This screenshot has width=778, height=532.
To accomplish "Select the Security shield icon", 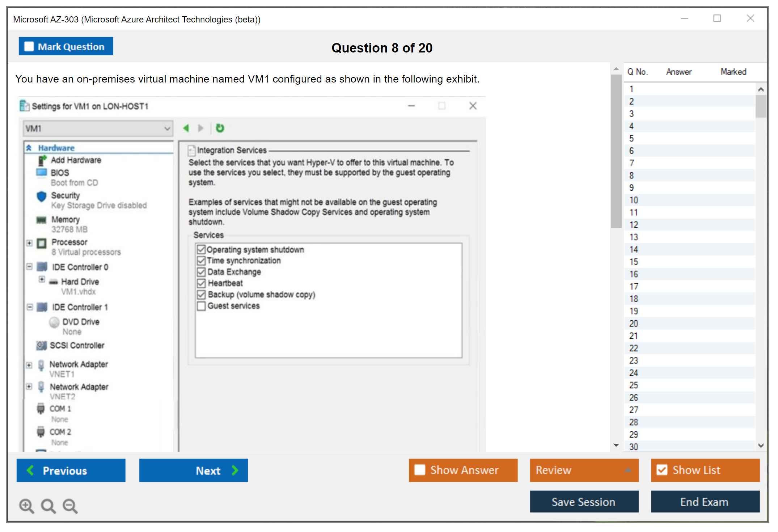I will 42,197.
